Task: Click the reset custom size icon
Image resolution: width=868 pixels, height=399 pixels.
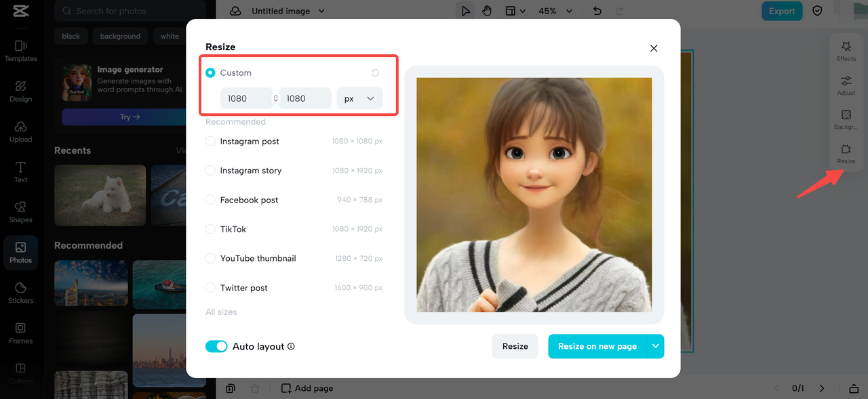Action: pos(375,72)
